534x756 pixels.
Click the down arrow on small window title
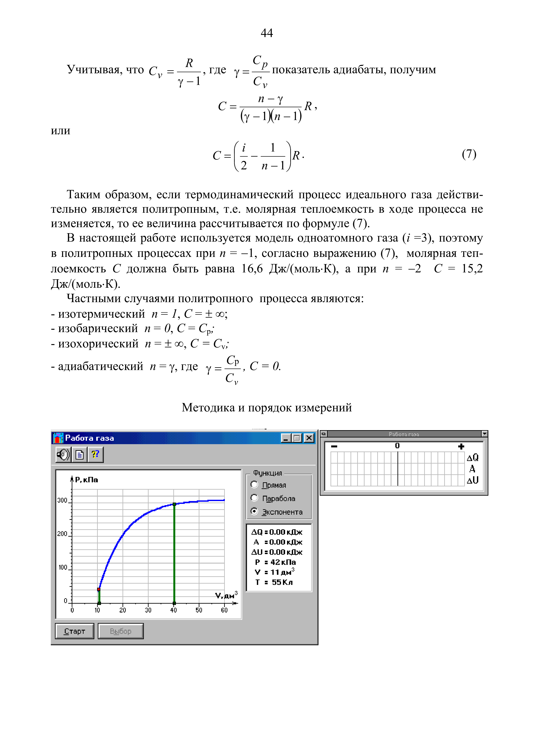484,434
